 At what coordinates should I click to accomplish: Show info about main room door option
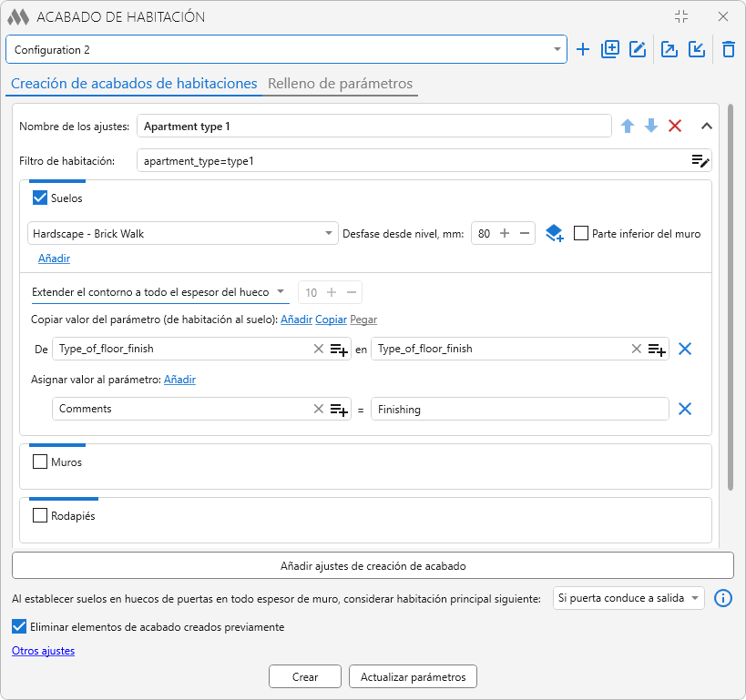click(723, 598)
